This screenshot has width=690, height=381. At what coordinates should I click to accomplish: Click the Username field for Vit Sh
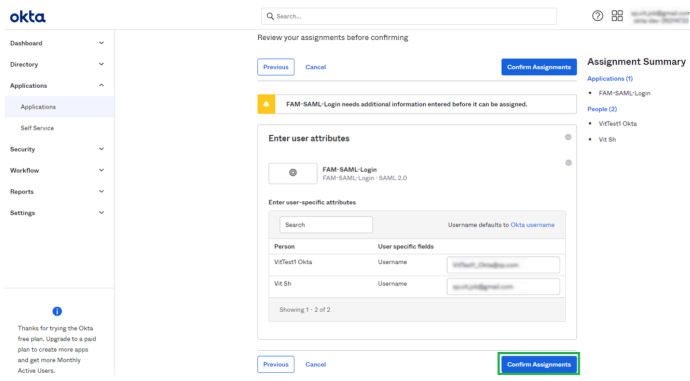coord(503,287)
